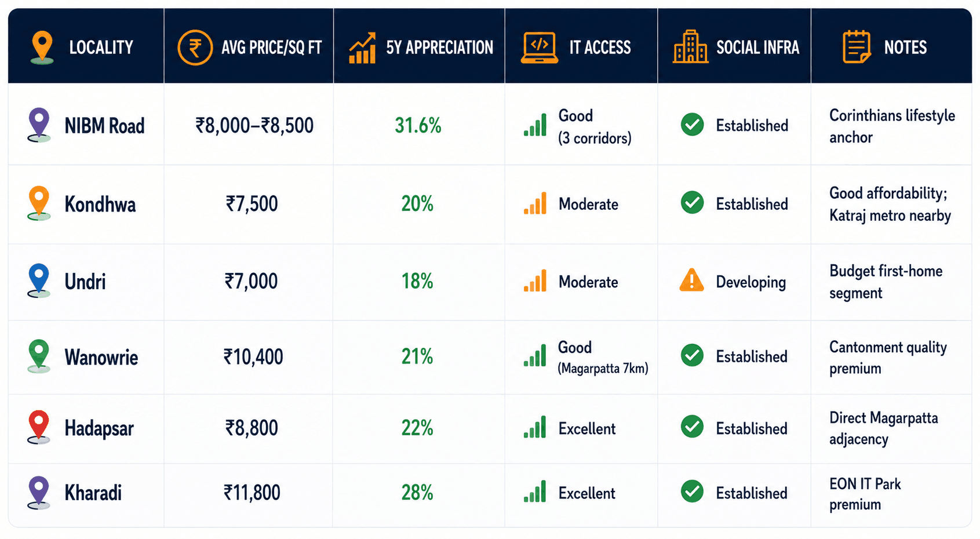Viewport: 980px width, 539px height.
Task: Click the notepad icon beside Notes header
Action: 857,47
